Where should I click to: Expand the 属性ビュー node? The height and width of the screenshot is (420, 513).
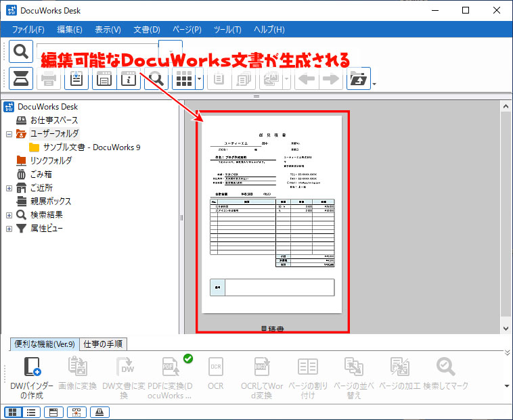point(9,229)
